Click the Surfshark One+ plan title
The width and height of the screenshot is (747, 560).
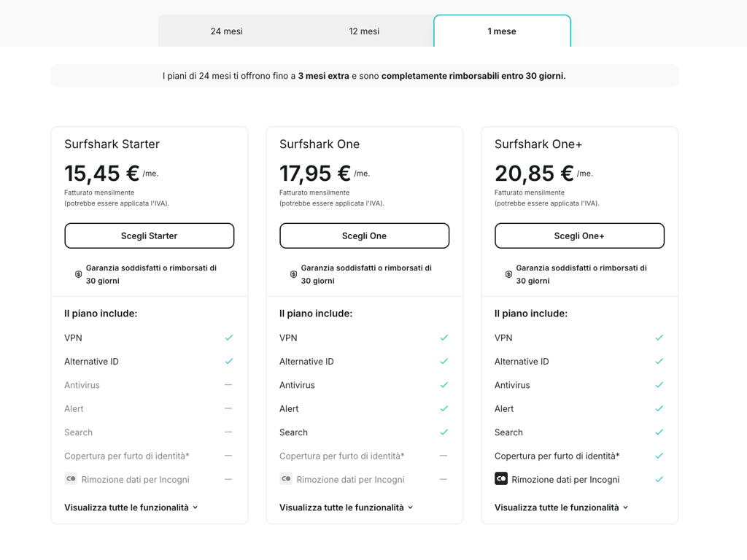(538, 144)
